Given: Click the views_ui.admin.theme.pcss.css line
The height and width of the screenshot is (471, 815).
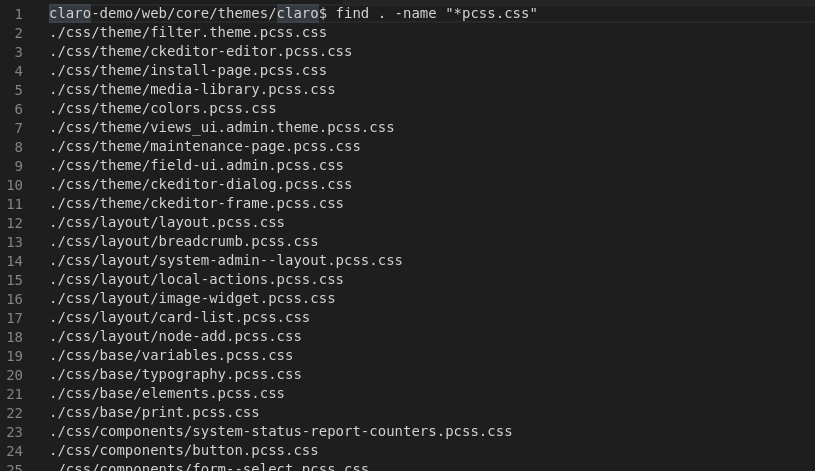Looking at the screenshot, I should (x=221, y=127).
